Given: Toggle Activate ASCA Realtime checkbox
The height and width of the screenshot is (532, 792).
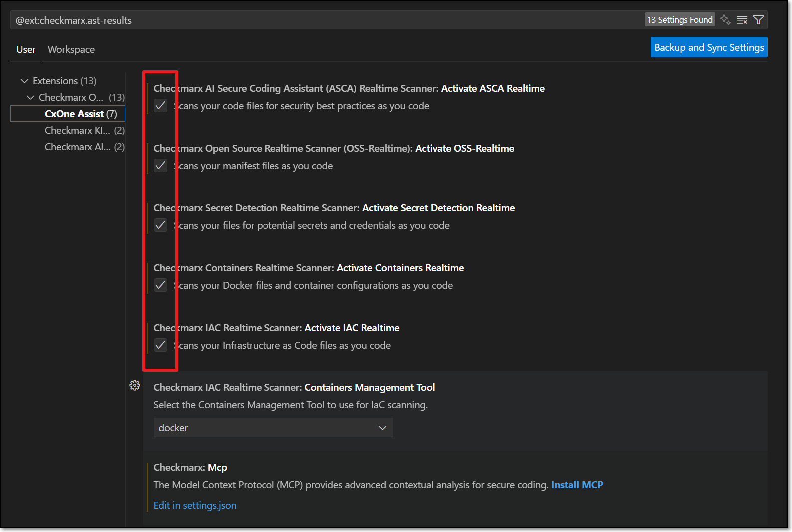Looking at the screenshot, I should click(160, 106).
